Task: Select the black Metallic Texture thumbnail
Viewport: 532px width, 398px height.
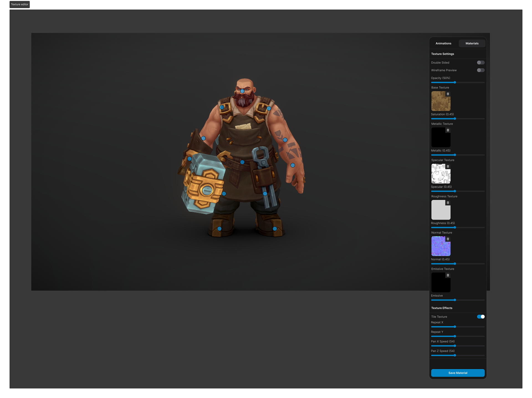Action: pyautogui.click(x=441, y=138)
